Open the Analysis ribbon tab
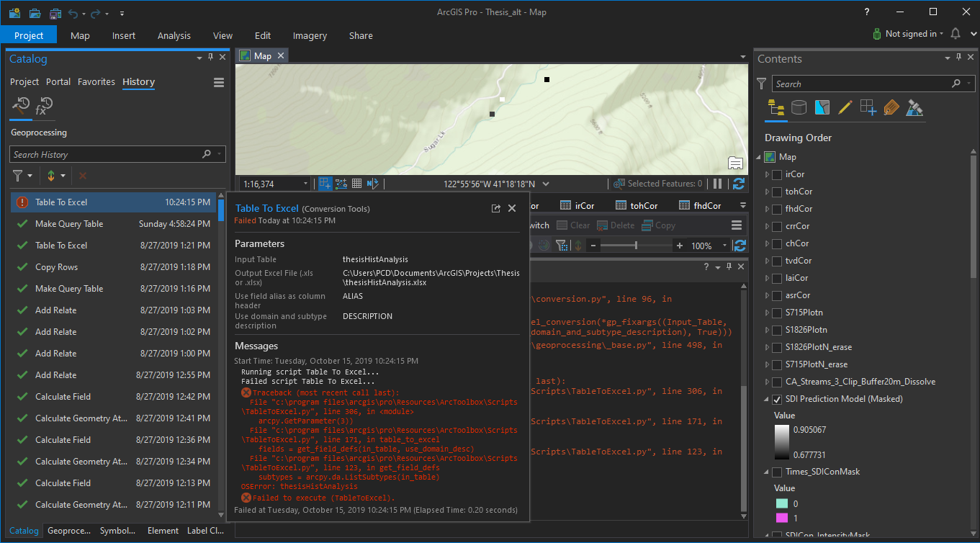980x543 pixels. (174, 35)
